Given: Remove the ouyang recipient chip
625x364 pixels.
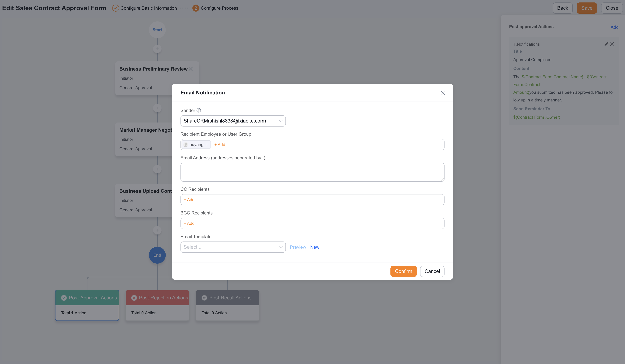Looking at the screenshot, I should click(207, 145).
